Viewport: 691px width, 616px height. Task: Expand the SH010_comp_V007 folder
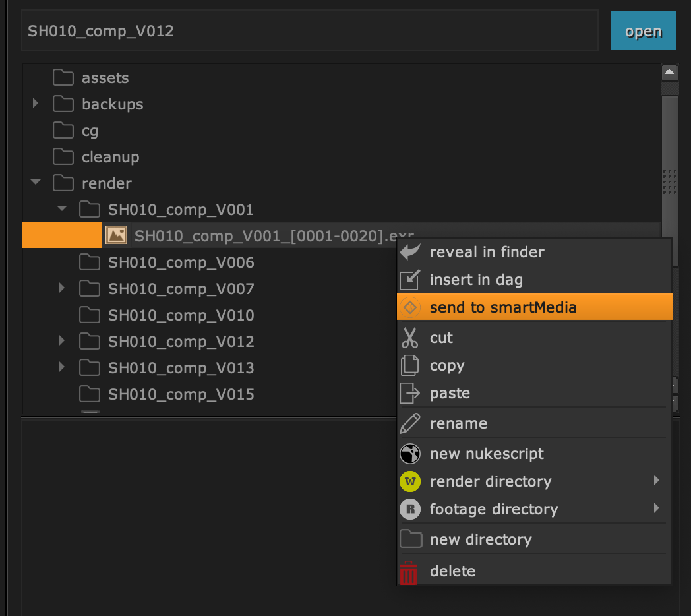(x=62, y=288)
